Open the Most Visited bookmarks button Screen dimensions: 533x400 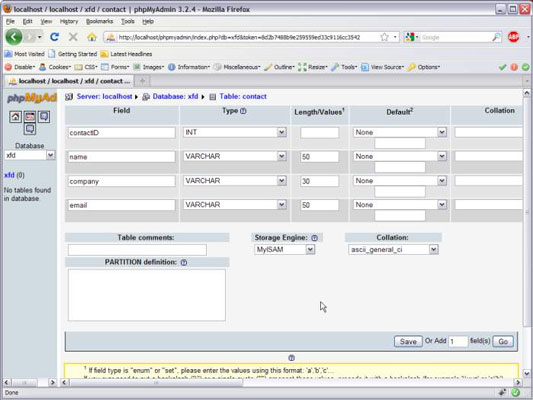24,54
